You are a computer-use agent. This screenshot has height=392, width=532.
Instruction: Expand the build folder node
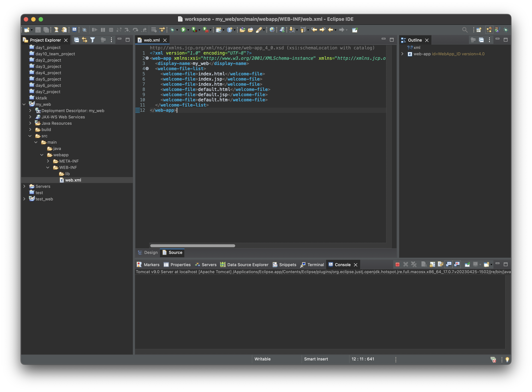tap(30, 130)
